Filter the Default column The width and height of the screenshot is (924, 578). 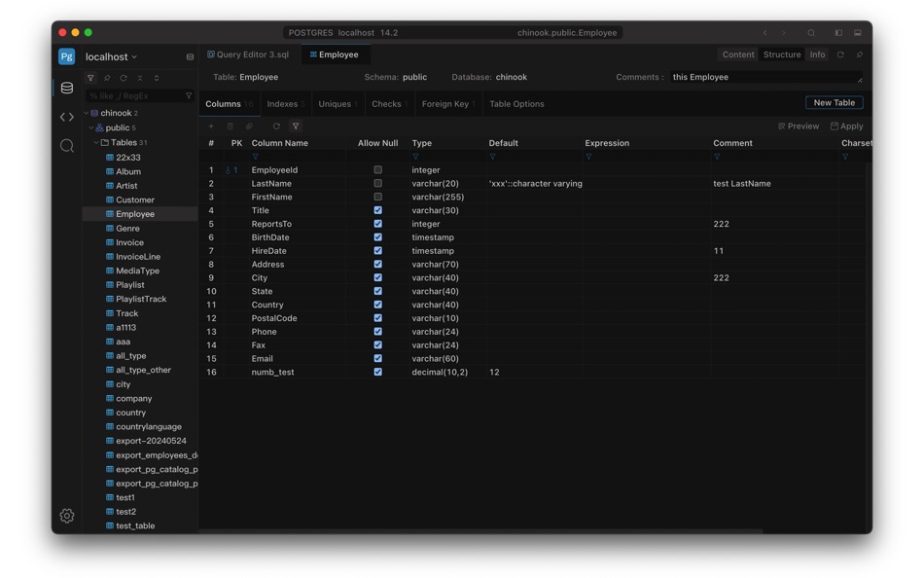[x=493, y=157]
